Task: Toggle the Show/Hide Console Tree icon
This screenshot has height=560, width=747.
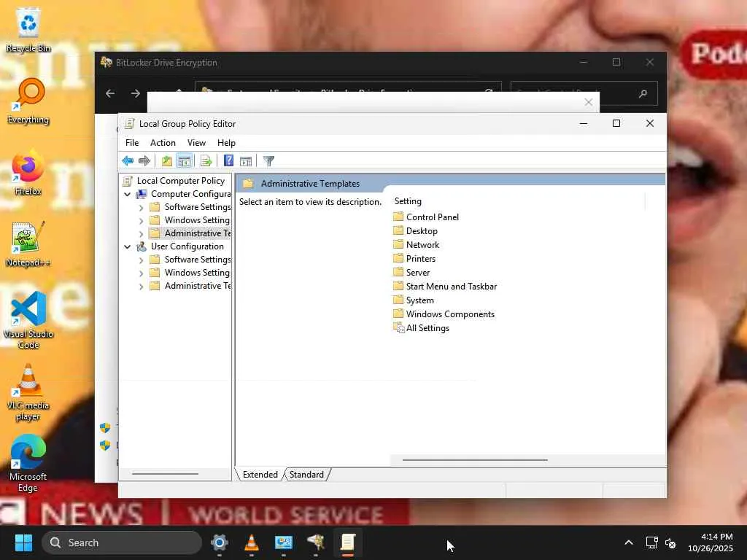Action: pyautogui.click(x=184, y=161)
